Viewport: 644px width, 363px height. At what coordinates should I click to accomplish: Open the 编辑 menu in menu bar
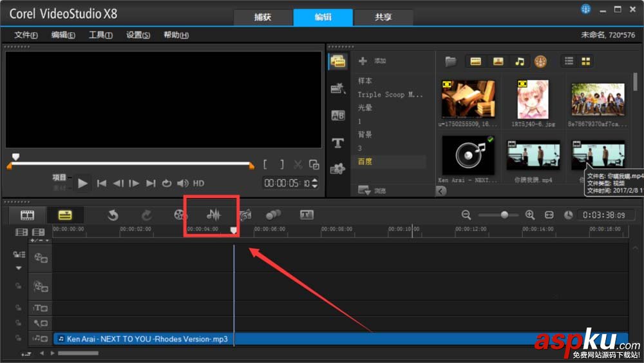tap(63, 35)
